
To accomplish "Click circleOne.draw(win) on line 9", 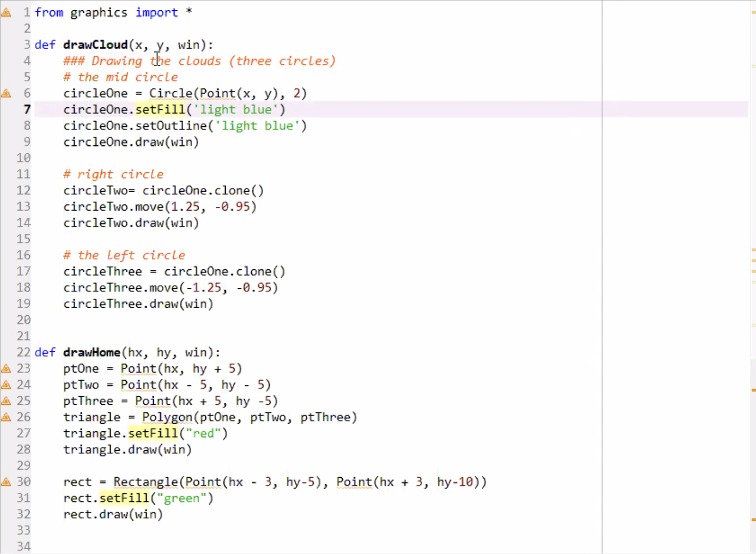I will pyautogui.click(x=131, y=142).
